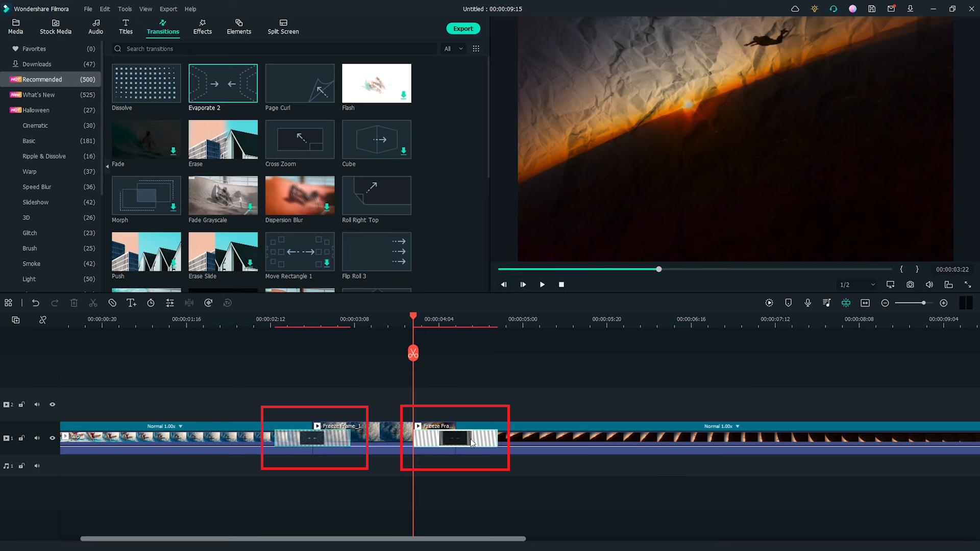This screenshot has height=551, width=980.
Task: Open the Transitions tab panel
Action: pos(162,27)
